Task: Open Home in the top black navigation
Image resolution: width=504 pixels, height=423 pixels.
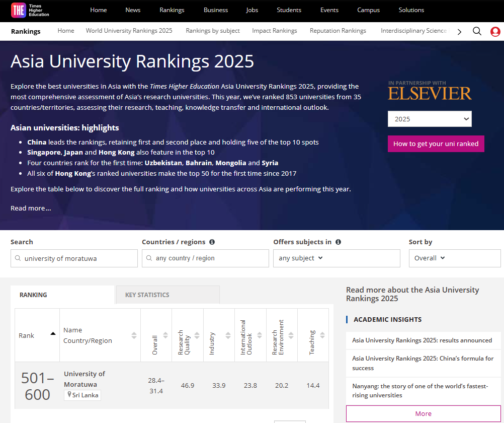Action: pyautogui.click(x=99, y=10)
